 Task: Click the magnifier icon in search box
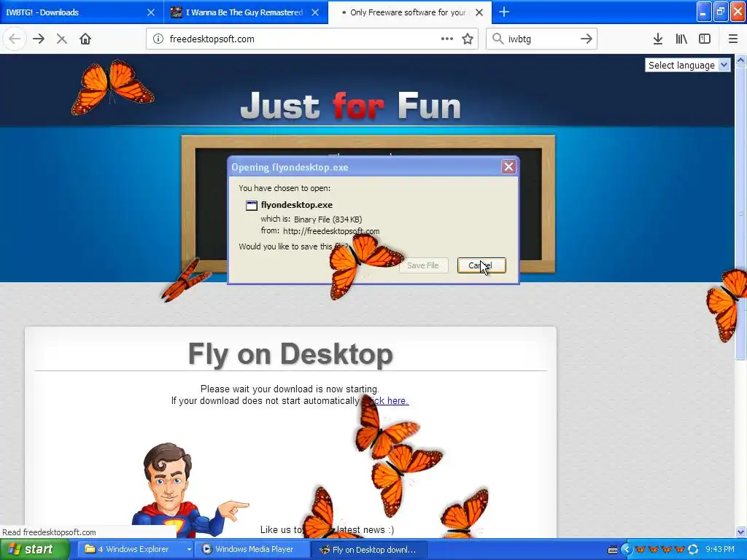(x=498, y=39)
